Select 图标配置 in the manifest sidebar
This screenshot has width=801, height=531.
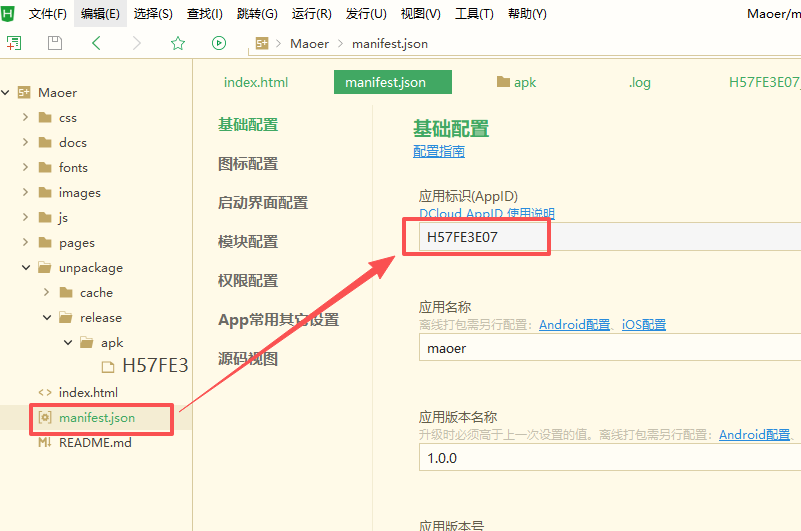coord(248,164)
